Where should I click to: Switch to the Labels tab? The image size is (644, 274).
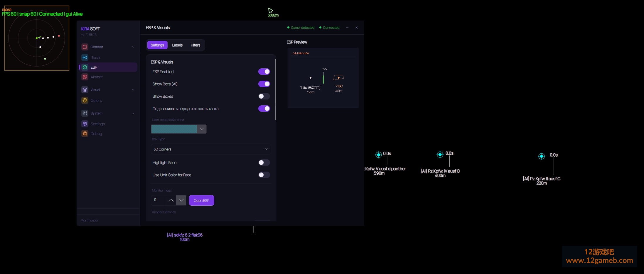click(177, 45)
